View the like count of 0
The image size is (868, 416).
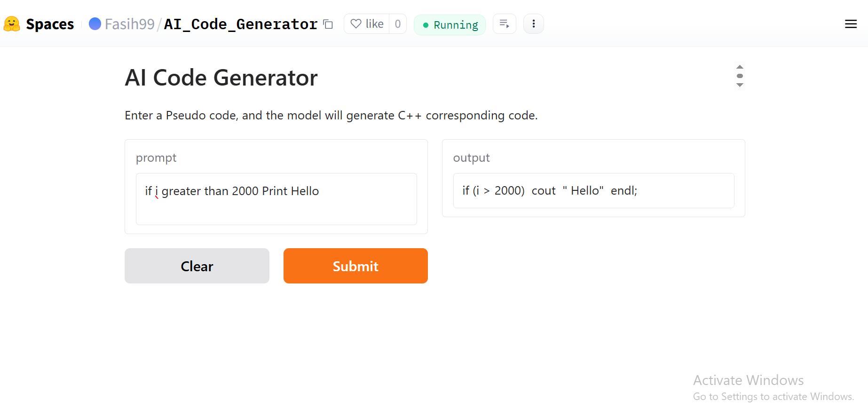(x=398, y=24)
